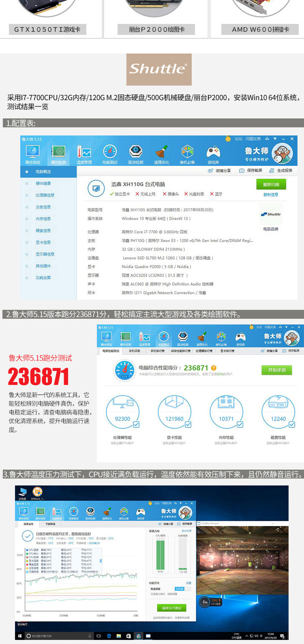Screen dimensions: 304x644
Task: Open 论坛 link in config window title bar
Action: click(238, 139)
